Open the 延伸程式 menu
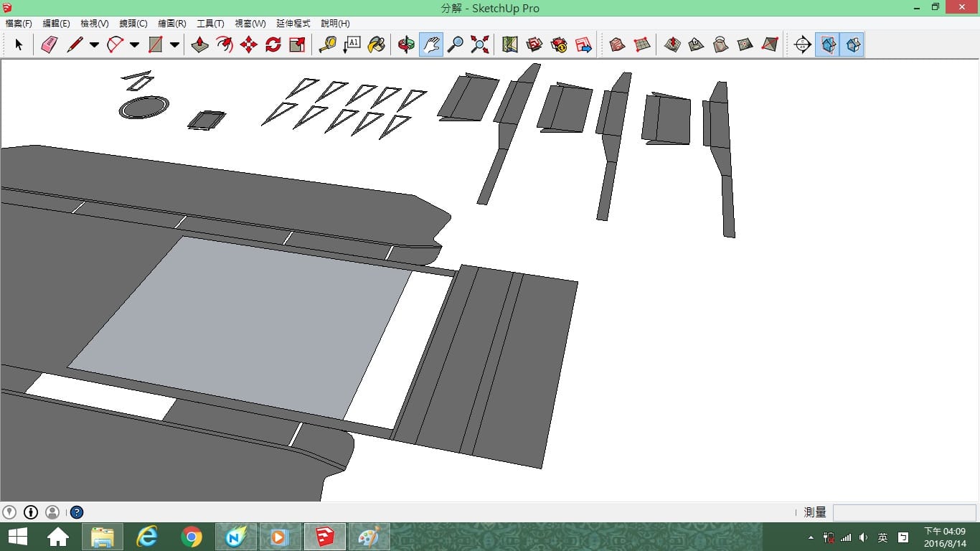 tap(293, 24)
